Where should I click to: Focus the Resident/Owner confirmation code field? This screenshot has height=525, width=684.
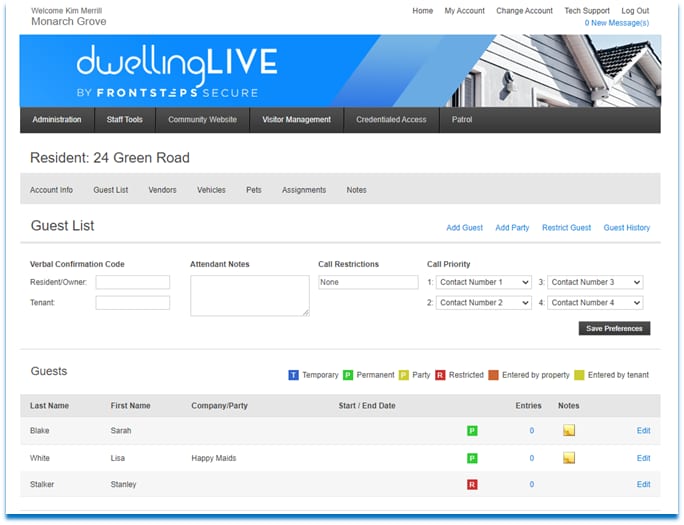tap(133, 282)
